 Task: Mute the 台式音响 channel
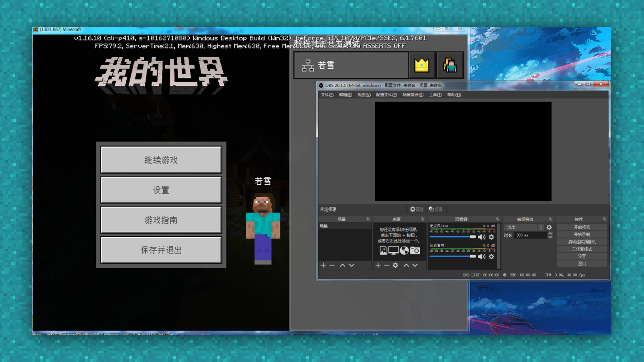click(482, 257)
